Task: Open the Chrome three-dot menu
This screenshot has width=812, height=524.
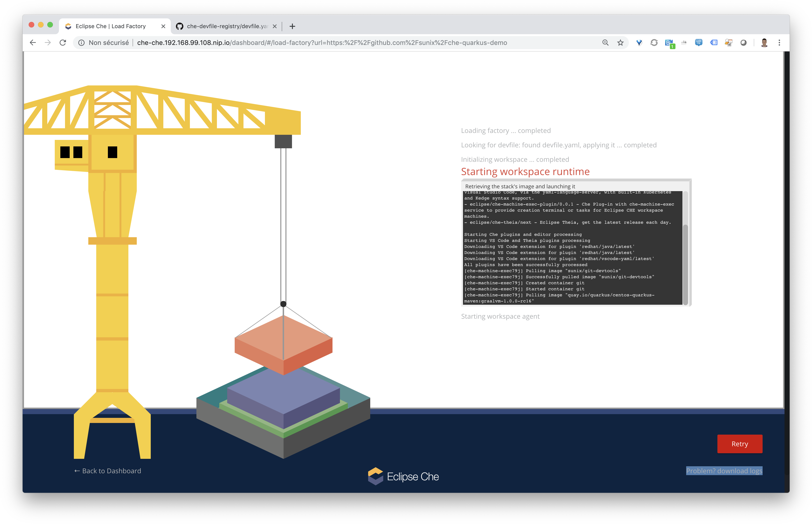Action: coord(779,43)
